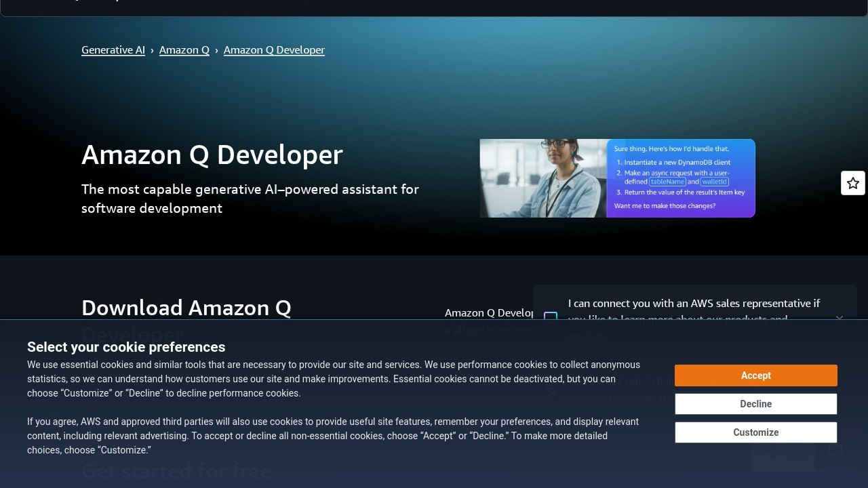Image resolution: width=868 pixels, height=488 pixels.
Task: Click the Amazon Q icon in sales popup
Action: [x=551, y=317]
